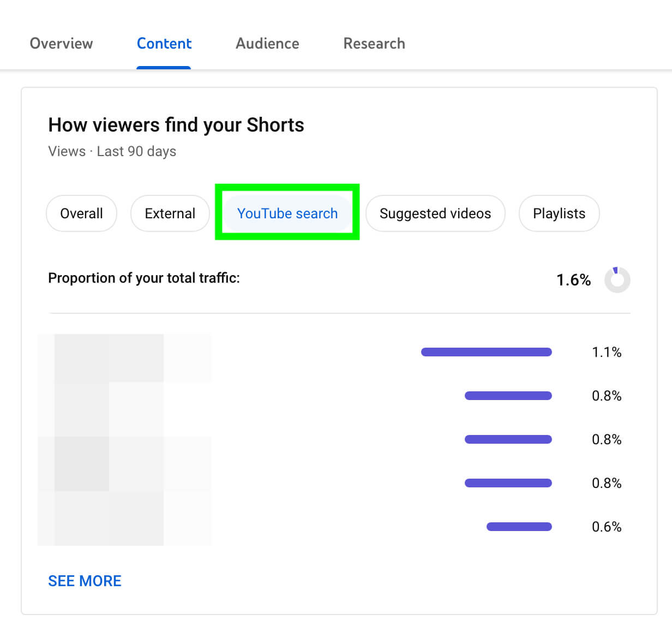
Task: Open the Audience tab
Action: click(267, 44)
